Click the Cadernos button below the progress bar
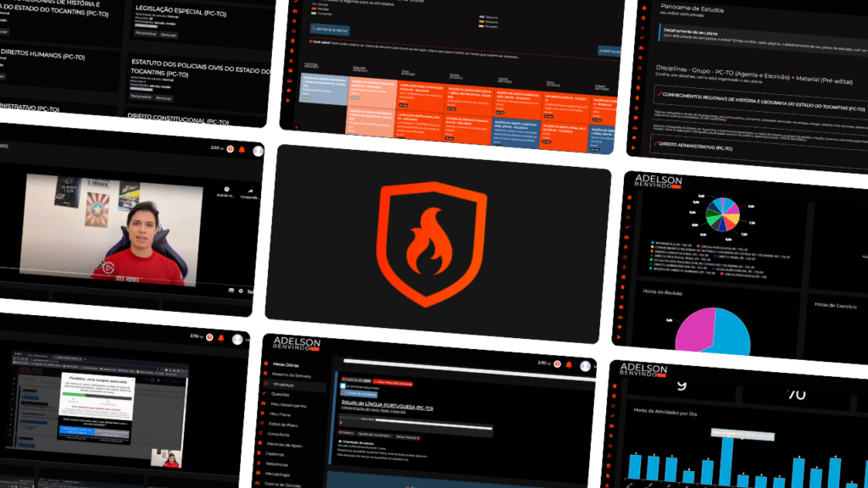Image resolution: width=868 pixels, height=488 pixels. click(346, 433)
